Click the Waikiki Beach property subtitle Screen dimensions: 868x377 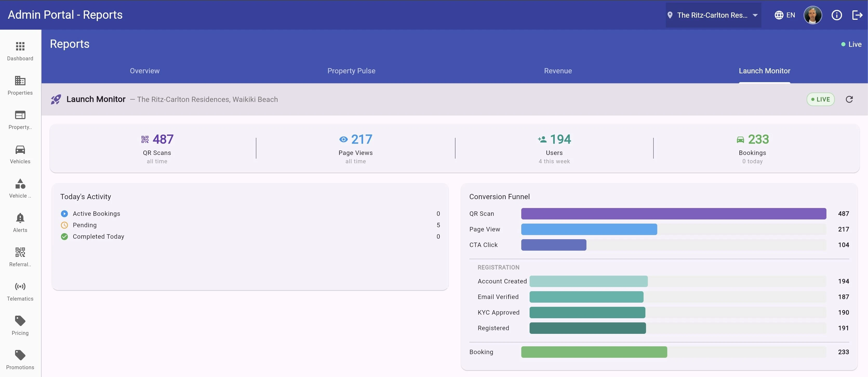(x=208, y=100)
